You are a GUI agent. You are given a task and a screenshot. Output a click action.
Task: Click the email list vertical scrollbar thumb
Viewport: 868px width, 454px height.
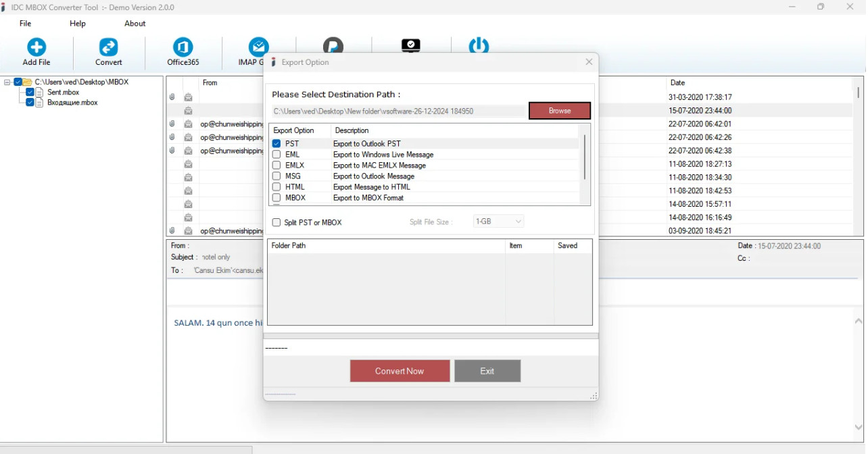[x=859, y=92]
